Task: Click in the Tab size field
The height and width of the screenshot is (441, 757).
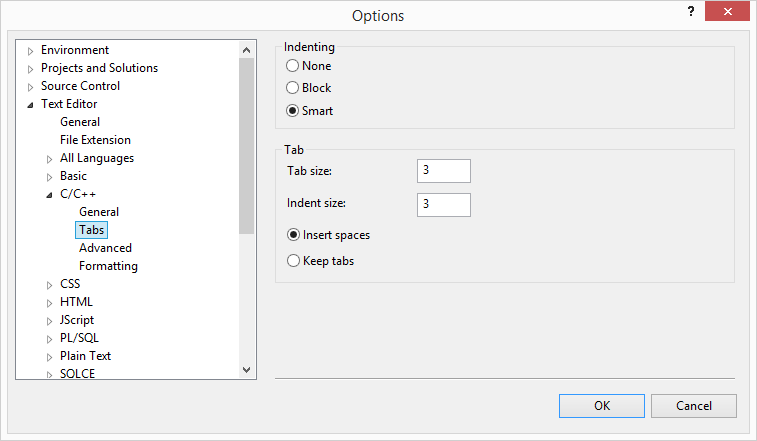Action: 444,171
